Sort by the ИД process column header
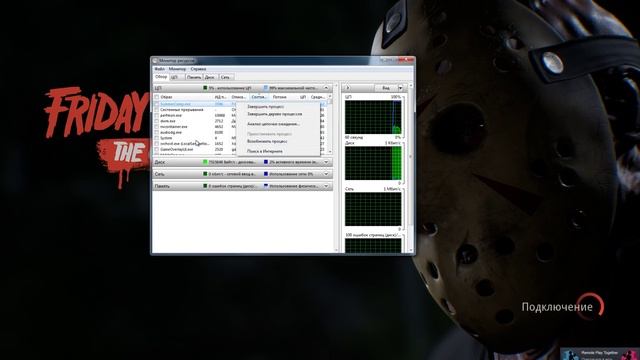This screenshot has width=640, height=360. [x=221, y=97]
